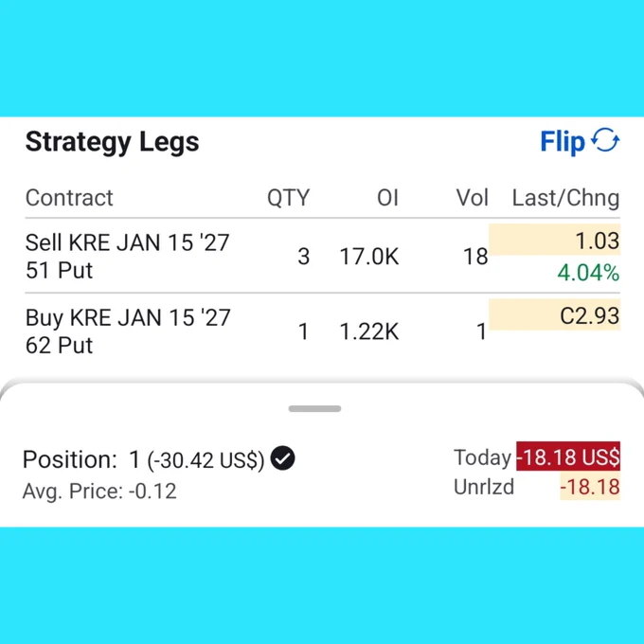Tap the 17.0K open interest value
The width and height of the screenshot is (644, 644).
pyautogui.click(x=369, y=257)
